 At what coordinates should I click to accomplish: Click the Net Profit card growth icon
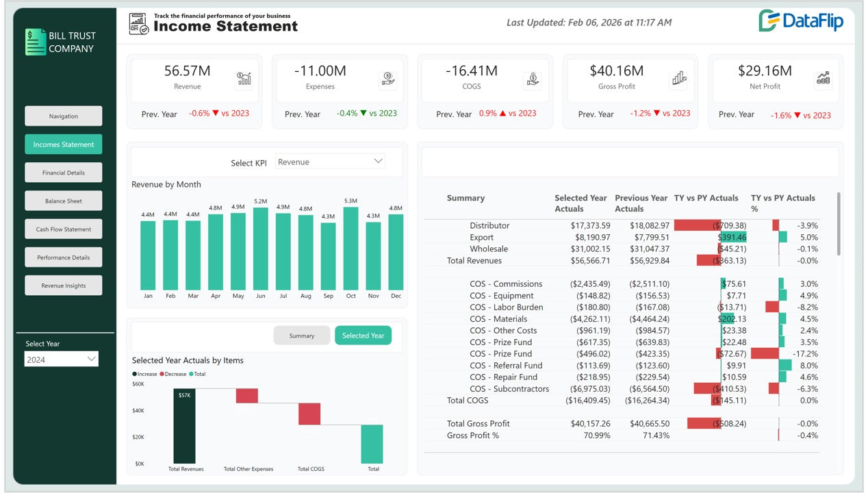[x=824, y=79]
